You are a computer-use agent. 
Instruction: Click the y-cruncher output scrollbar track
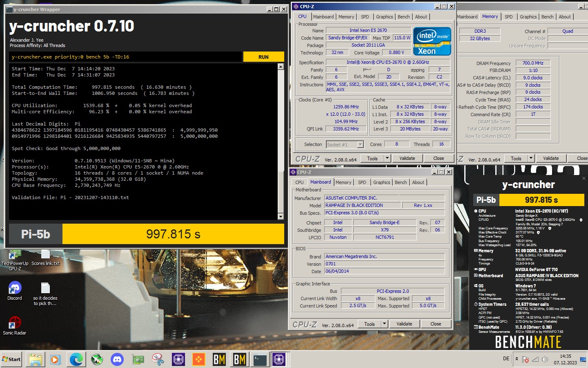coord(281,141)
